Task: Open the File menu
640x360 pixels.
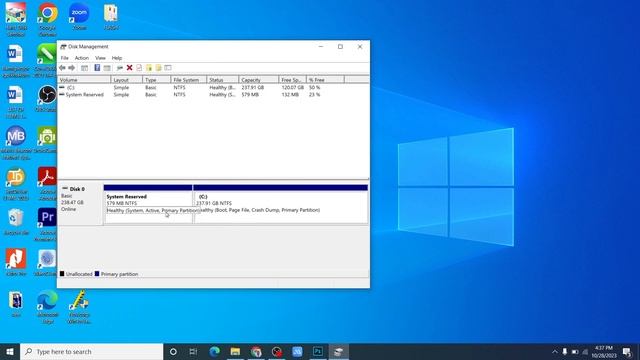Action: (64, 58)
